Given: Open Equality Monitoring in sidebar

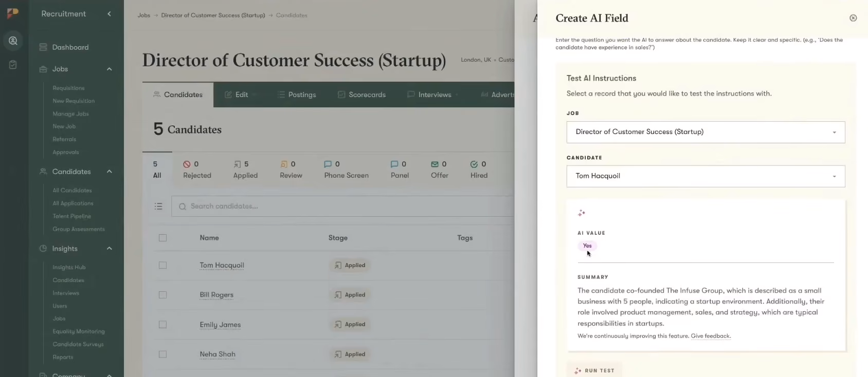Looking at the screenshot, I should click(78, 332).
